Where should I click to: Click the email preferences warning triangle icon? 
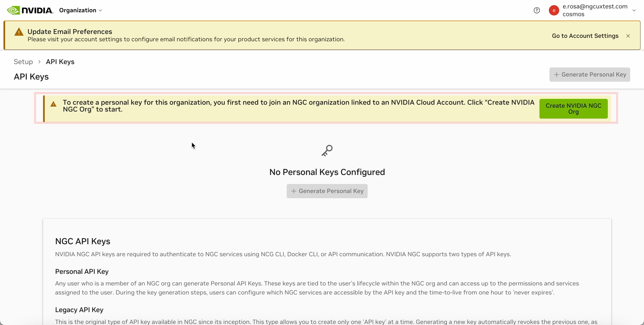(19, 32)
